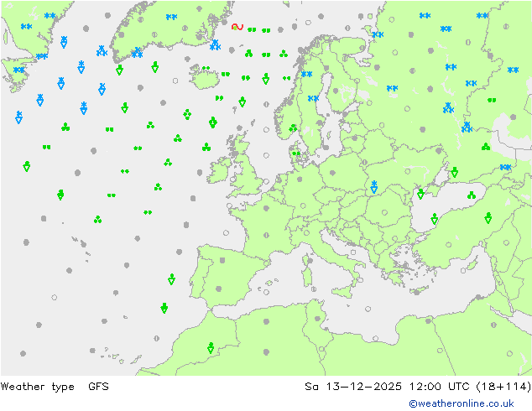The height and width of the screenshot is (411, 532).
Task: Click the 'Weather type' caption text
Action: pyautogui.click(x=37, y=387)
